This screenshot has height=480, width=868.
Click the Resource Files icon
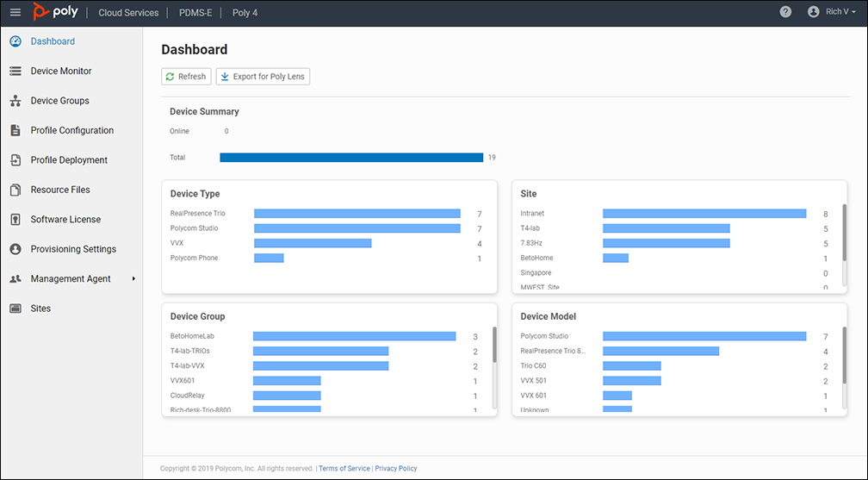(x=15, y=190)
